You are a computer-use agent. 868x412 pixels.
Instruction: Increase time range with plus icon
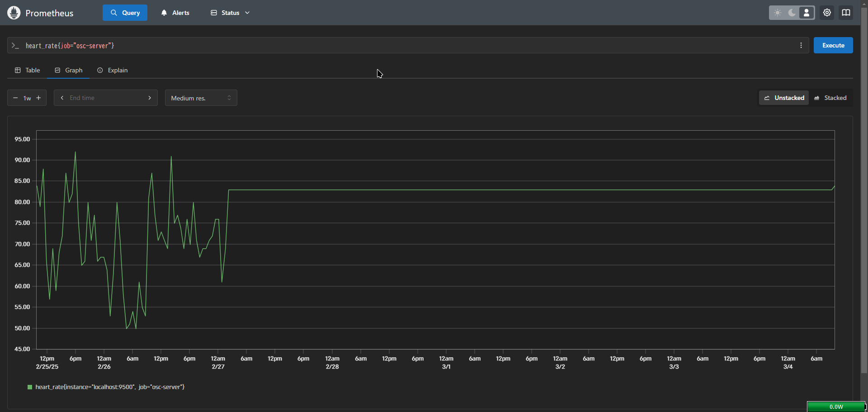38,98
